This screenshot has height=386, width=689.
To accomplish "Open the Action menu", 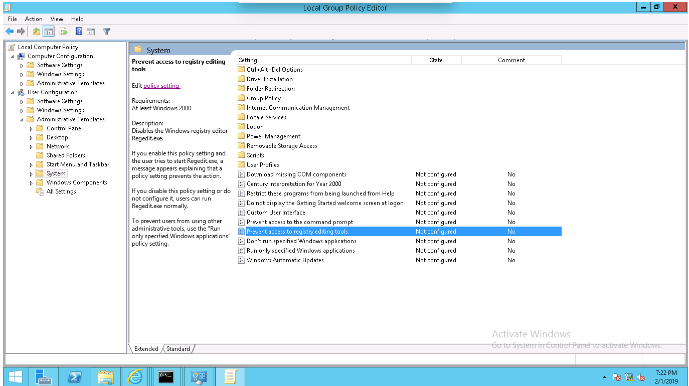I will click(x=33, y=19).
